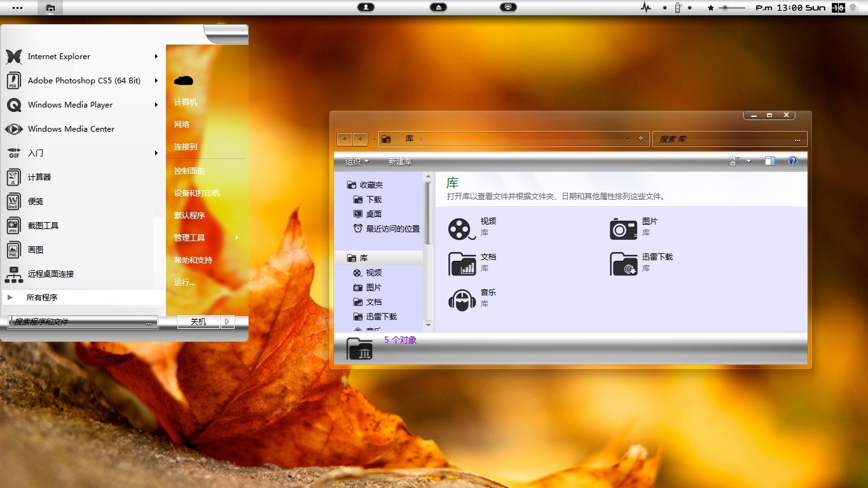This screenshot has height=488, width=868.
Task: Click the 库 breadcrumb in address bar
Action: coord(410,139)
